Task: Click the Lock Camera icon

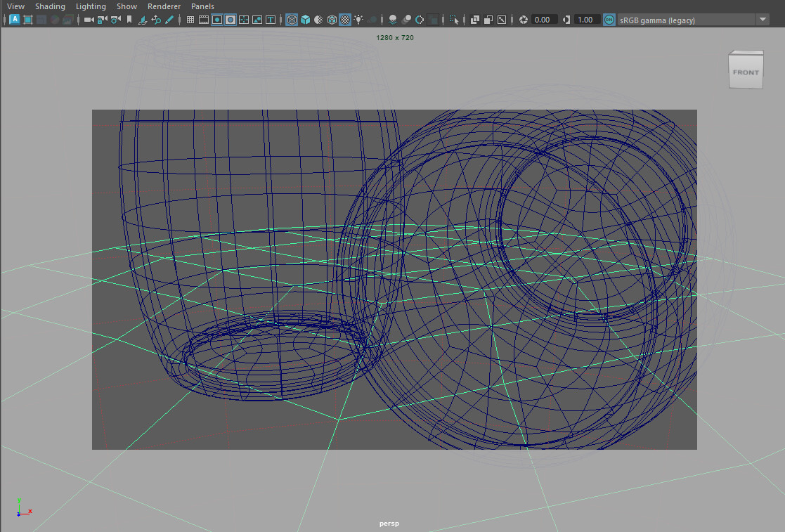Action: pyautogui.click(x=101, y=20)
